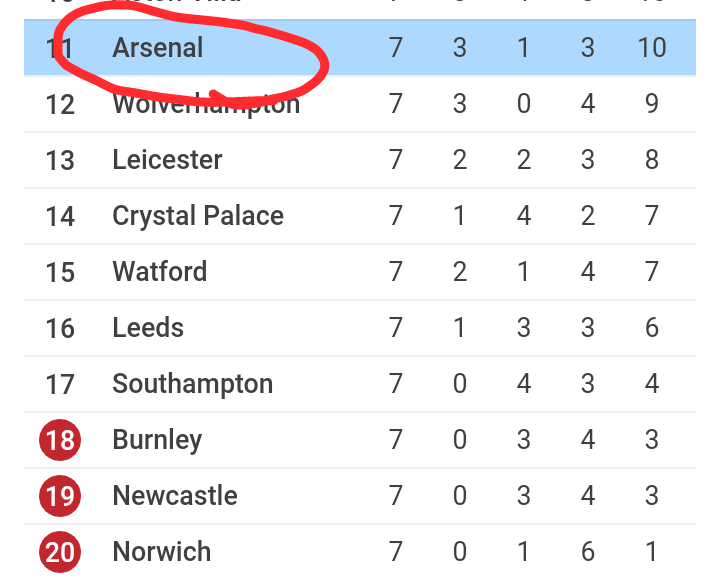Open Newcastle team row
This screenshot has height=585, width=720.
[360, 496]
